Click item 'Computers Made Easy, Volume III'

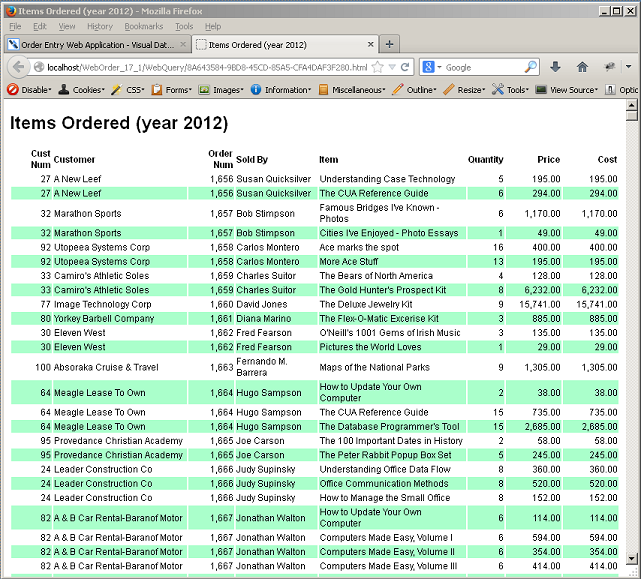click(388, 566)
